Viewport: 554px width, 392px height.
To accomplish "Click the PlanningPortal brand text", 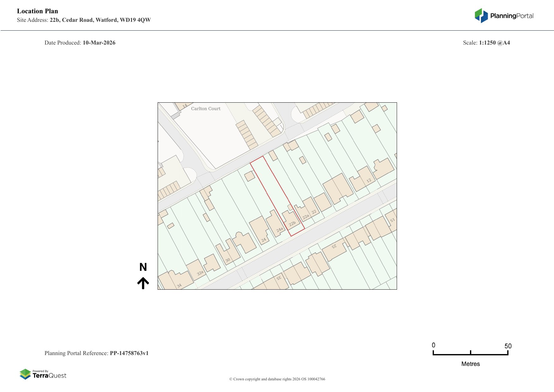I will pos(512,16).
